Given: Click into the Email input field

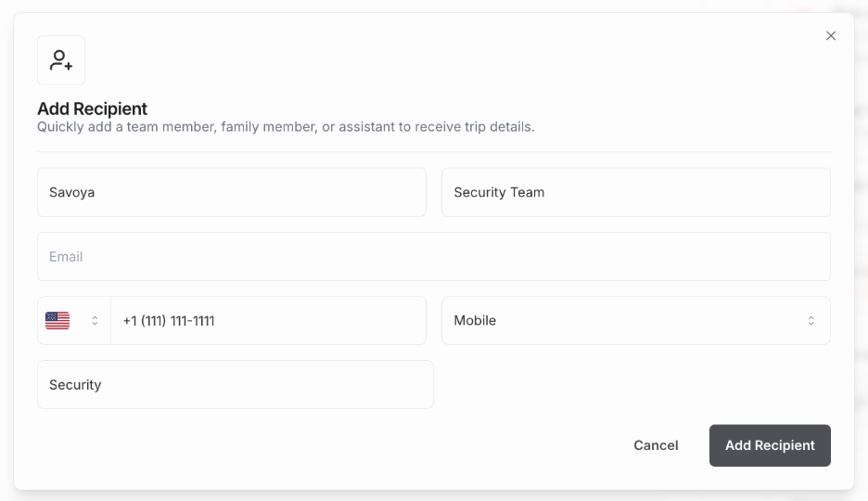Looking at the screenshot, I should [x=433, y=257].
